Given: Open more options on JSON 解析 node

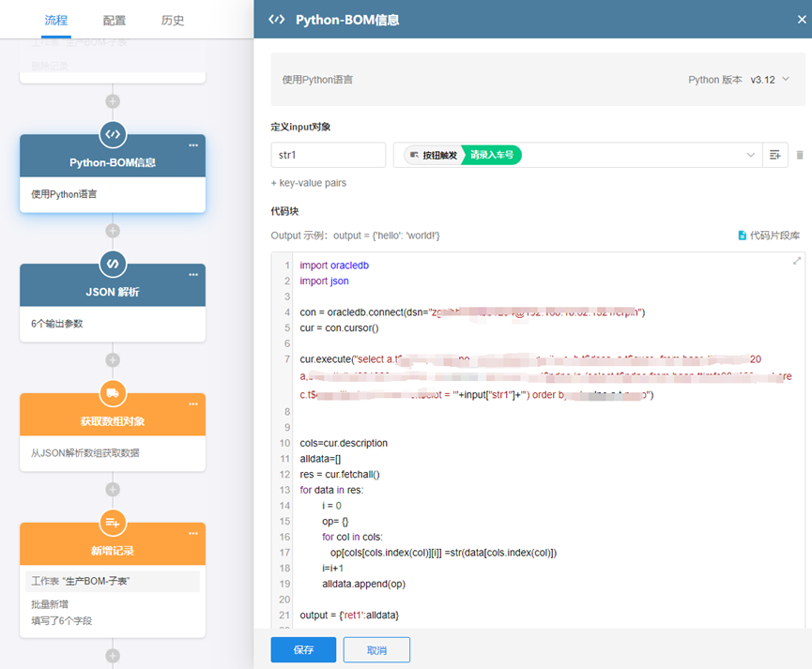Looking at the screenshot, I should pyautogui.click(x=193, y=275).
